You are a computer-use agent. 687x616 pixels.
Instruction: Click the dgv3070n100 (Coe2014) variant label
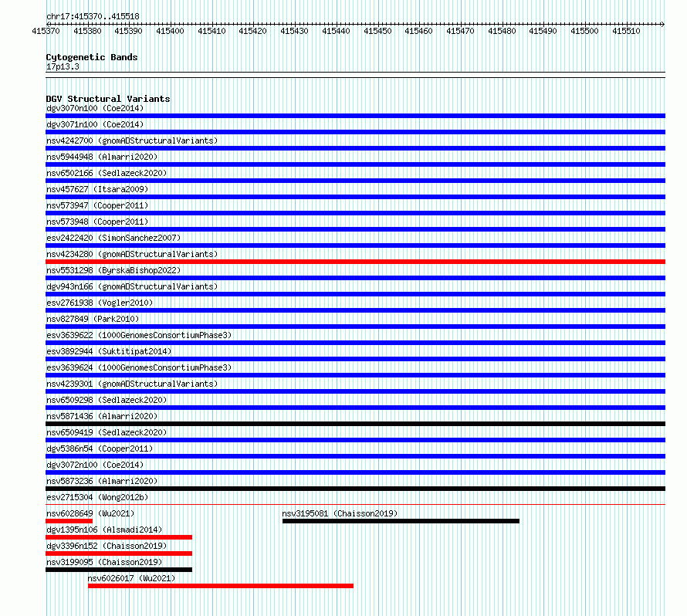tap(95, 108)
